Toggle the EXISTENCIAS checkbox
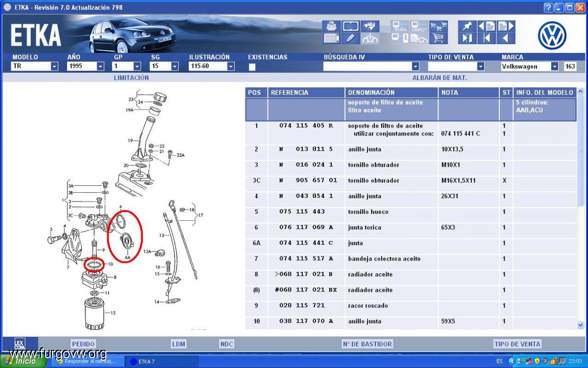 pyautogui.click(x=252, y=67)
